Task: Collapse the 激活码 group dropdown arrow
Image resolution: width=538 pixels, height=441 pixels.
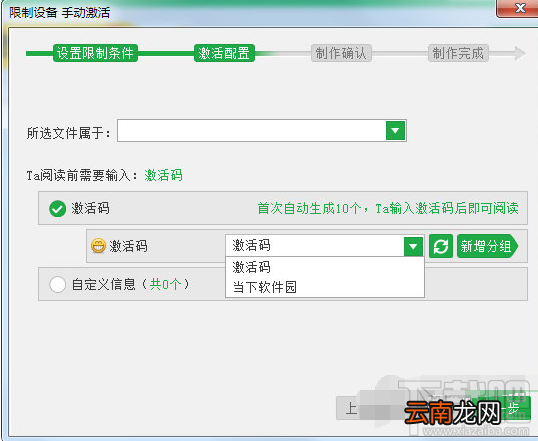Action: coord(413,246)
